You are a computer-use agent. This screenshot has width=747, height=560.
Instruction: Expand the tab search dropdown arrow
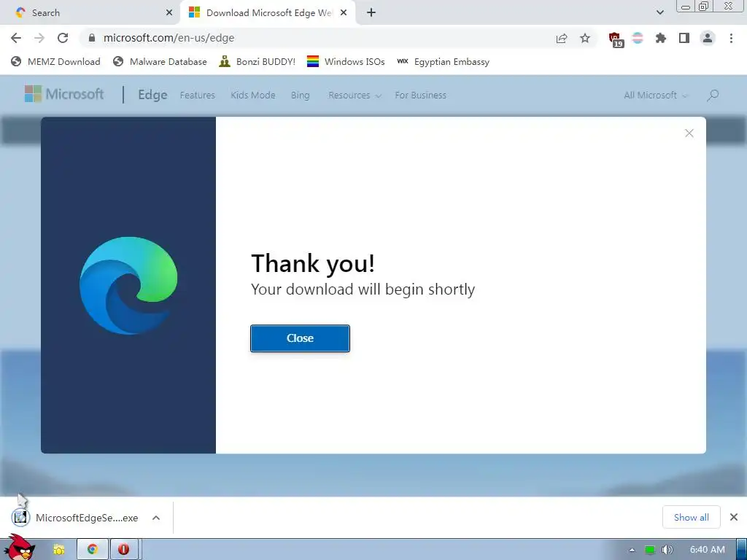click(x=659, y=13)
